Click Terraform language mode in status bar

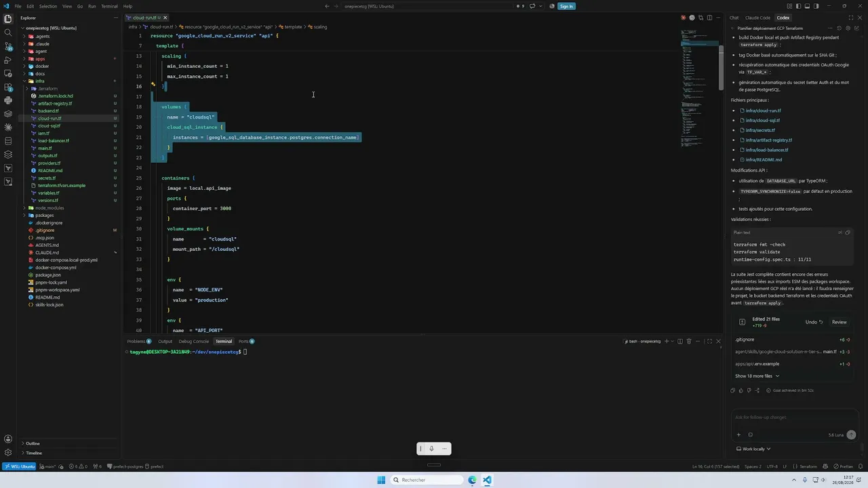(808, 466)
